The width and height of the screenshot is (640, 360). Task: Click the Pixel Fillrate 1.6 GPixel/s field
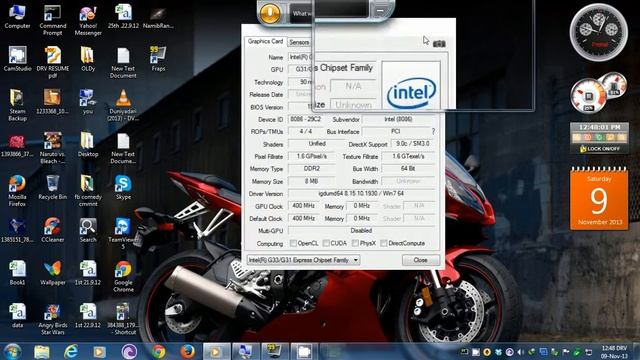(312, 156)
